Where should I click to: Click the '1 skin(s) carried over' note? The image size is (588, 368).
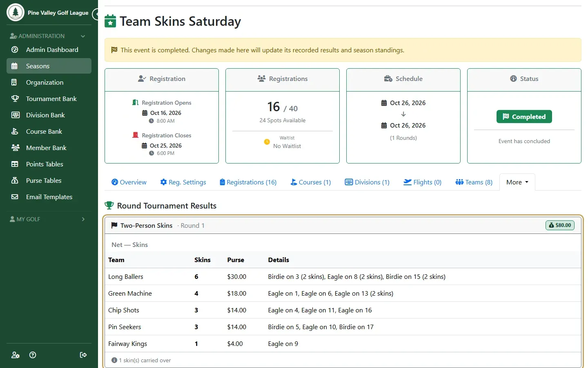pyautogui.click(x=141, y=360)
